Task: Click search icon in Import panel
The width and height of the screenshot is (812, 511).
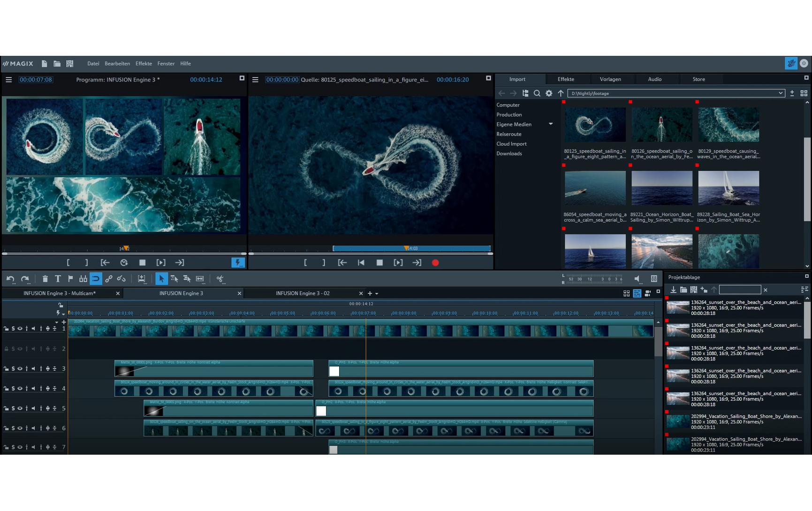Action: pyautogui.click(x=537, y=93)
